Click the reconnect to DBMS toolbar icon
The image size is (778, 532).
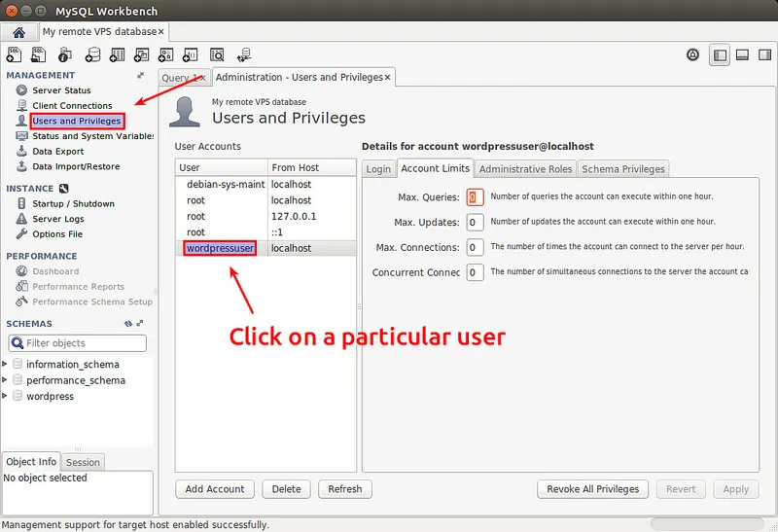tap(243, 54)
